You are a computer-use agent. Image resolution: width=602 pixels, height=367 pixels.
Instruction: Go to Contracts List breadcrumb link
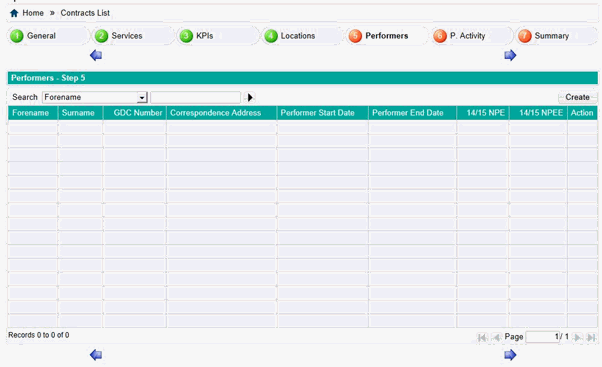pyautogui.click(x=85, y=13)
